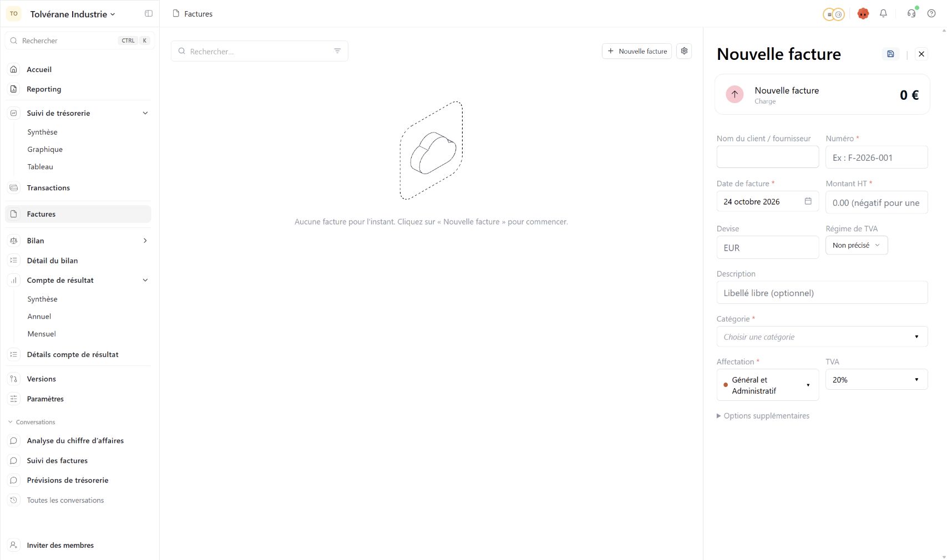
Task: Click the orange credits icon in the header
Action: click(x=833, y=14)
